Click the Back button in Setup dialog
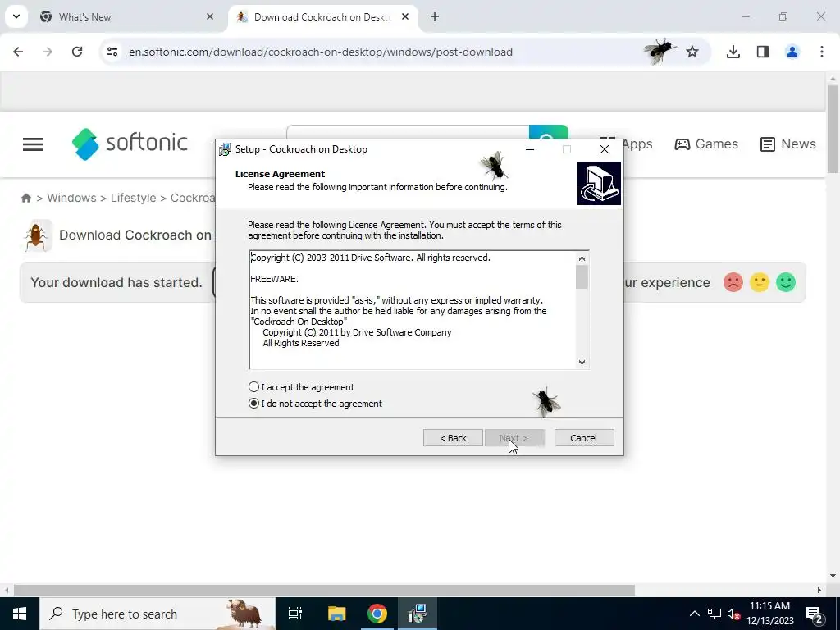Screen dimensions: 840x630 pyautogui.click(x=453, y=438)
